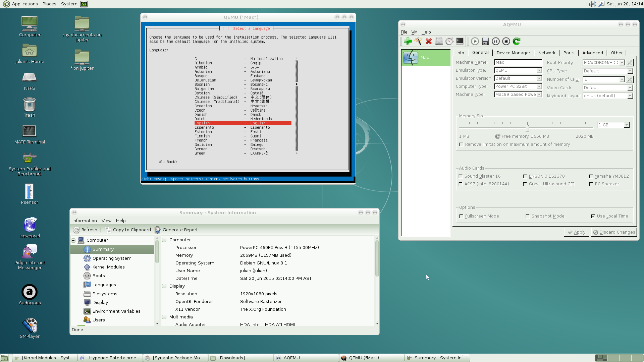The width and height of the screenshot is (644, 362).
Task: Click Generate Report in System Information
Action: (176, 230)
